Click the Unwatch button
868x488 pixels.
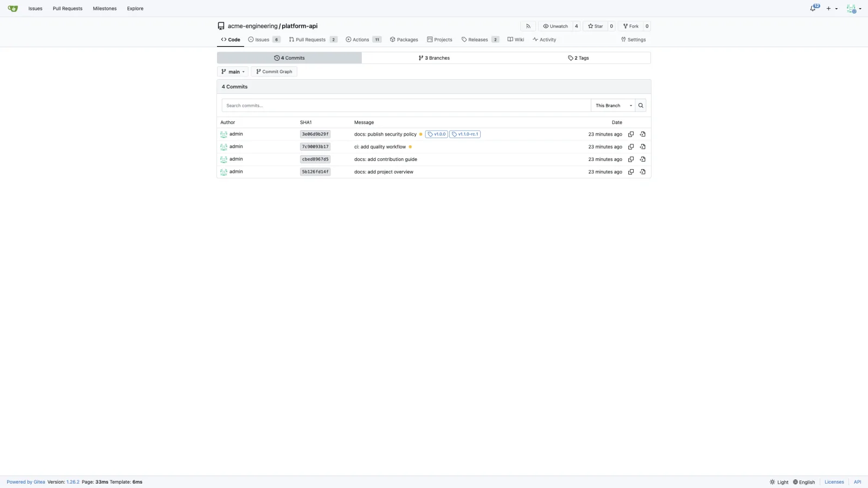[x=555, y=26]
